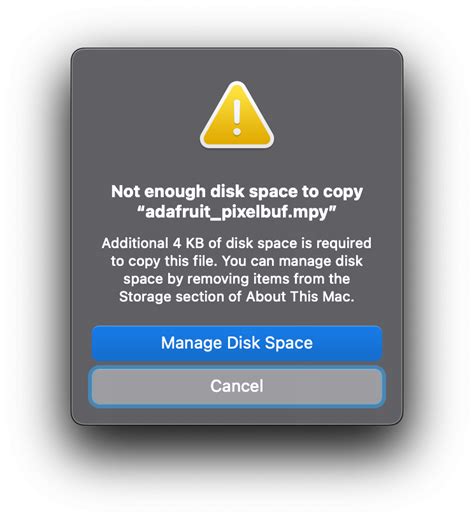Choose Manage Disk Space to free storage
474x519 pixels.
pos(237,343)
